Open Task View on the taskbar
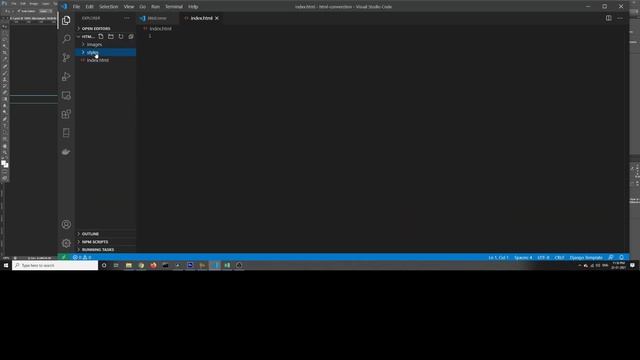640x360 pixels. tap(116, 265)
